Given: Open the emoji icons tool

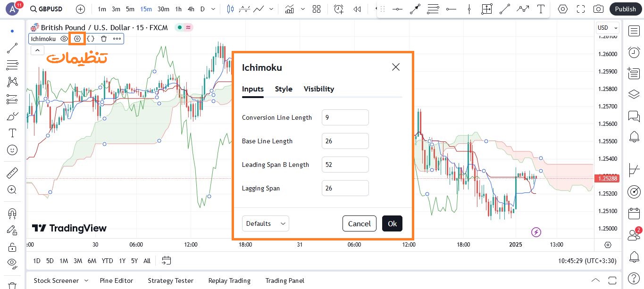Looking at the screenshot, I should pos(12,150).
